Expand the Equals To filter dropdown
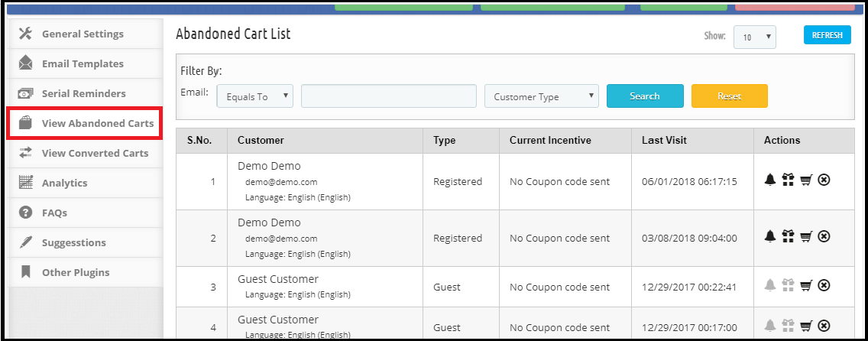Image resolution: width=868 pixels, height=341 pixels. click(255, 96)
